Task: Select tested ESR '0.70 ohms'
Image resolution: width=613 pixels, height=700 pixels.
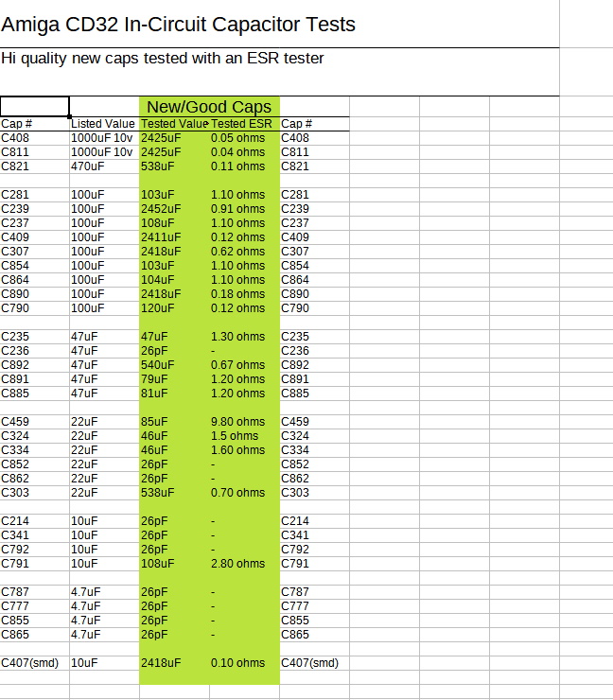Action: coord(238,493)
